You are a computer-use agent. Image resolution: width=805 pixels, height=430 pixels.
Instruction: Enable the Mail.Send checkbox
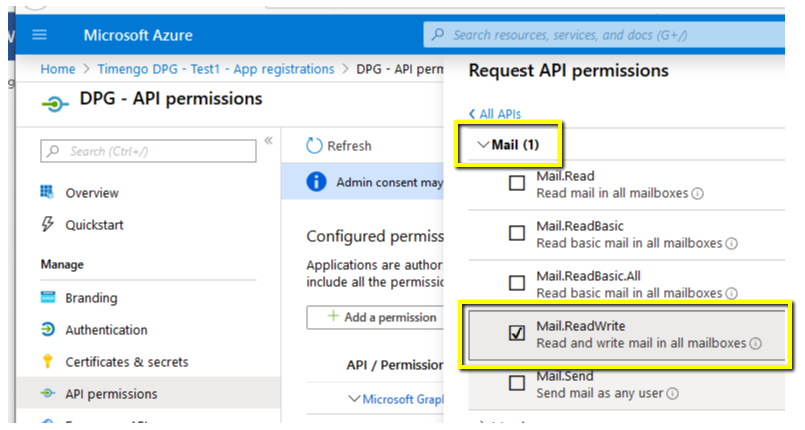[517, 383]
